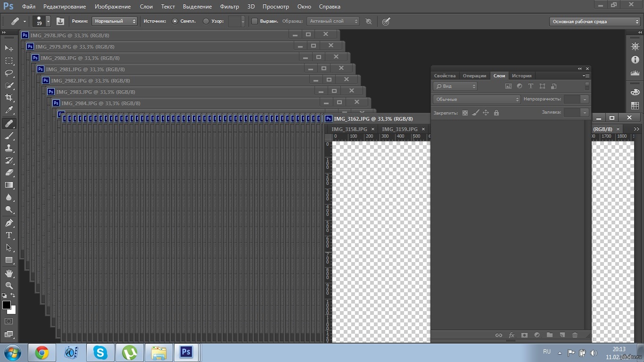Open the Вид layer filter dropdown
644x362 pixels.
click(x=455, y=86)
